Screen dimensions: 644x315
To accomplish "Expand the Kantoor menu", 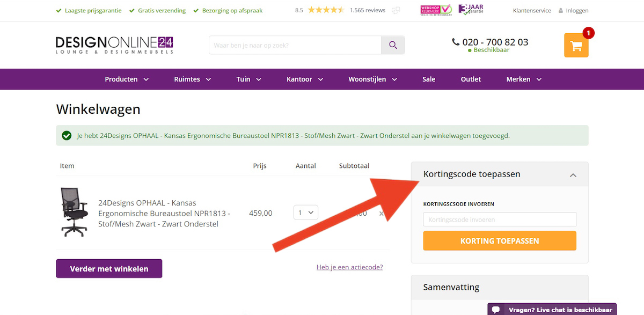I will 305,79.
